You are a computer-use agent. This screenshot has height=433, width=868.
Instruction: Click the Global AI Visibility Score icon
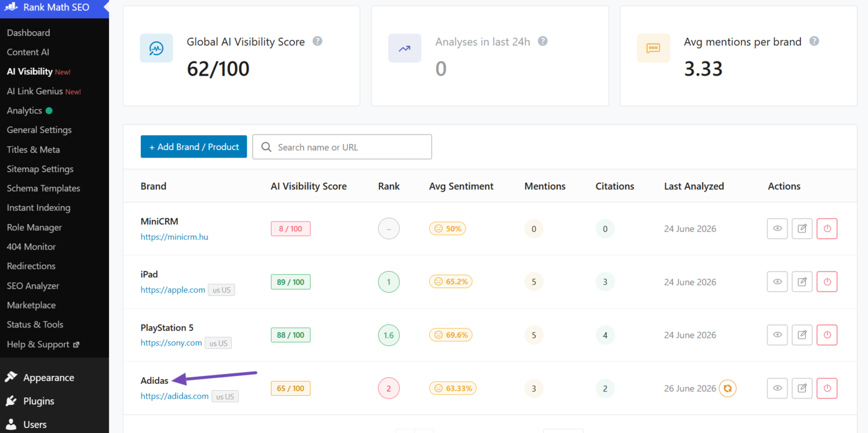[x=156, y=48]
